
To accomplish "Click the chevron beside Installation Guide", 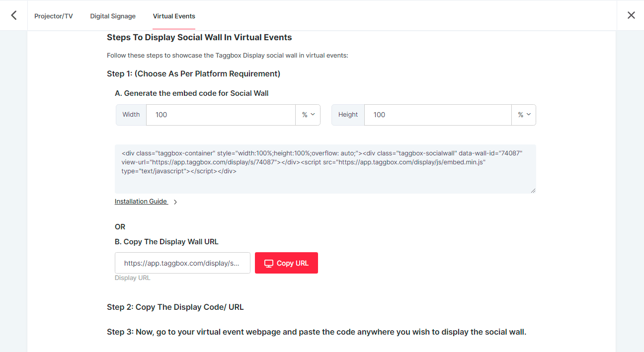I will 175,202.
